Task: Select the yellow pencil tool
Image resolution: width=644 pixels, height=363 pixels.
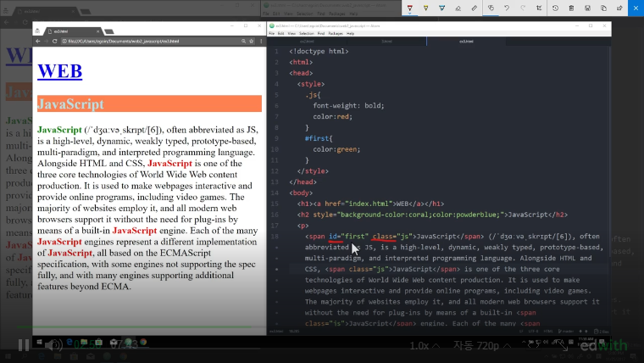Action: pyautogui.click(x=426, y=8)
